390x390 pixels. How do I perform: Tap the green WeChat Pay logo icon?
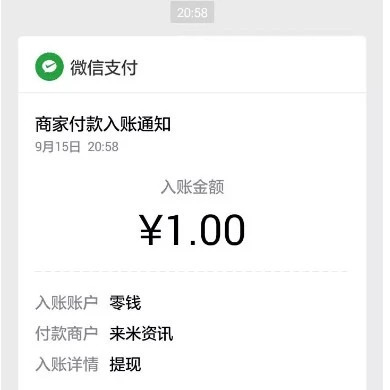coord(49,67)
